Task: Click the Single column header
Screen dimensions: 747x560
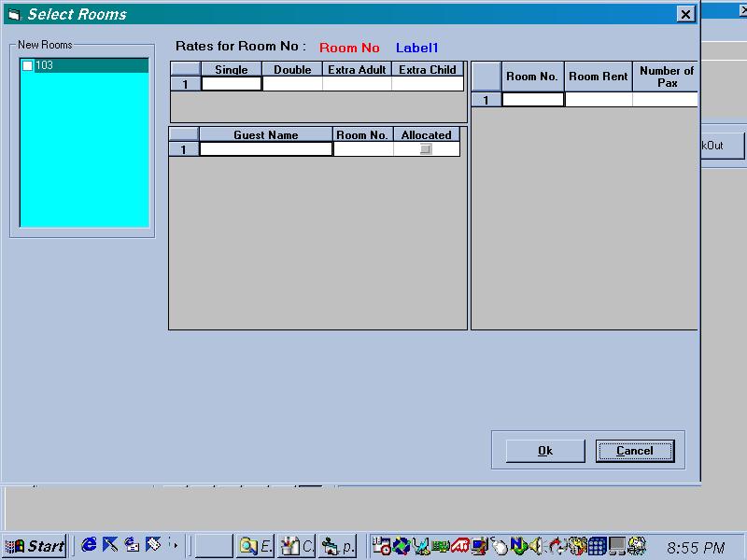Action: 232,69
